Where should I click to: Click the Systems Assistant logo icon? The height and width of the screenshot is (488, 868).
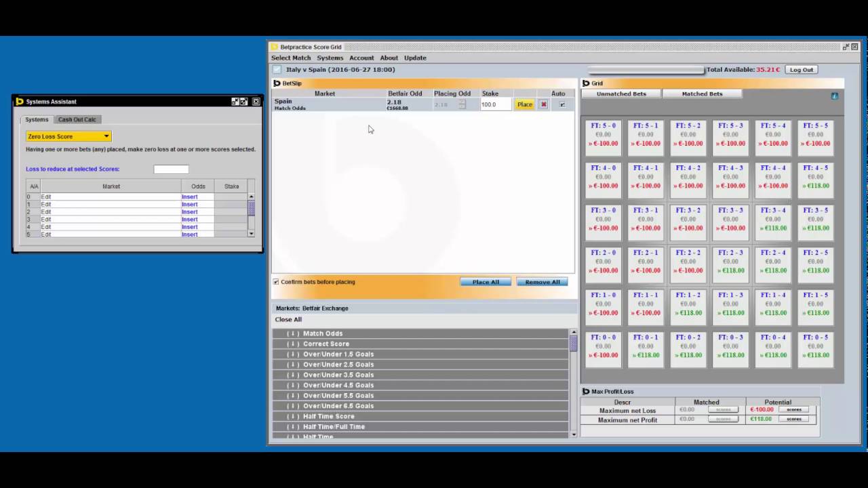click(x=20, y=102)
